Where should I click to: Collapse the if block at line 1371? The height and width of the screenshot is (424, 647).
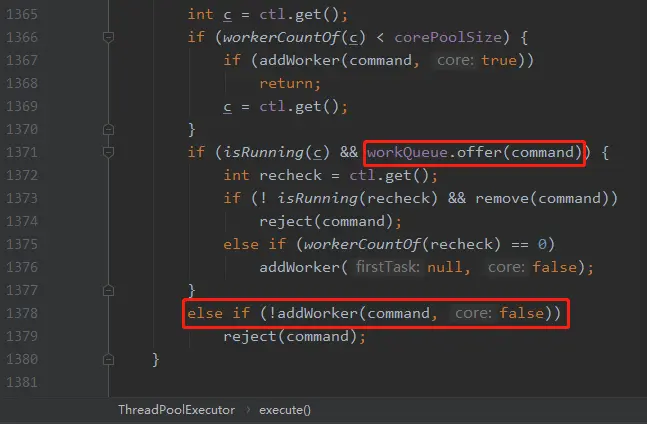click(x=108, y=153)
